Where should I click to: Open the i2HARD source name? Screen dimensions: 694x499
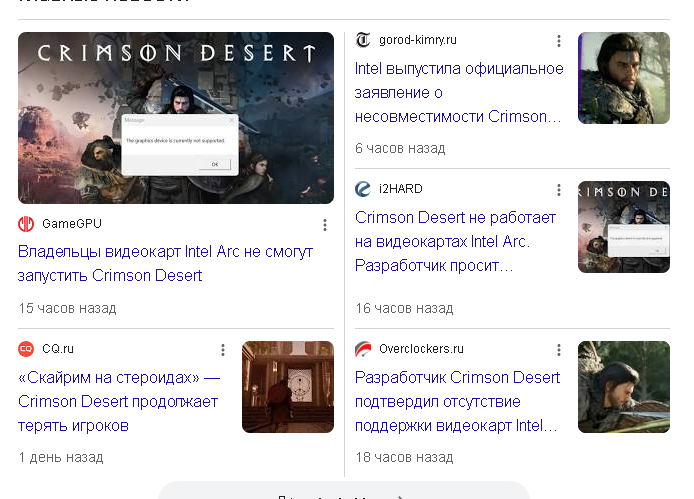pos(401,189)
